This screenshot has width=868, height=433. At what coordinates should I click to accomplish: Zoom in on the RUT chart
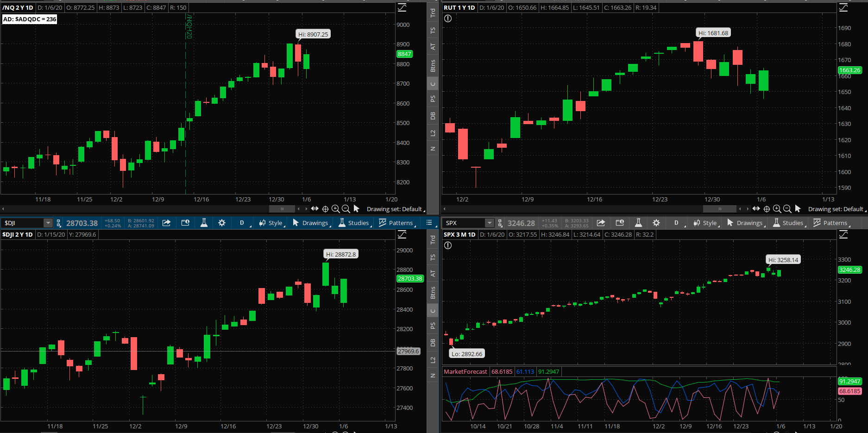pyautogui.click(x=777, y=209)
